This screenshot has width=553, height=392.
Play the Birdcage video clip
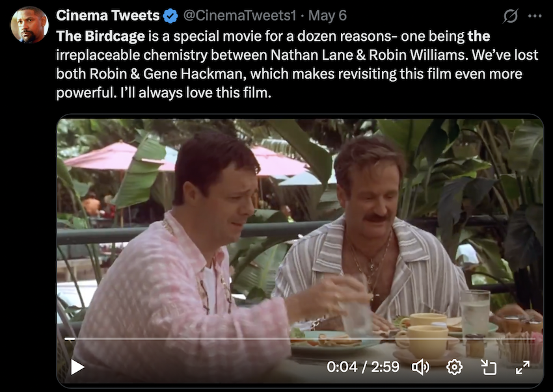[77, 367]
